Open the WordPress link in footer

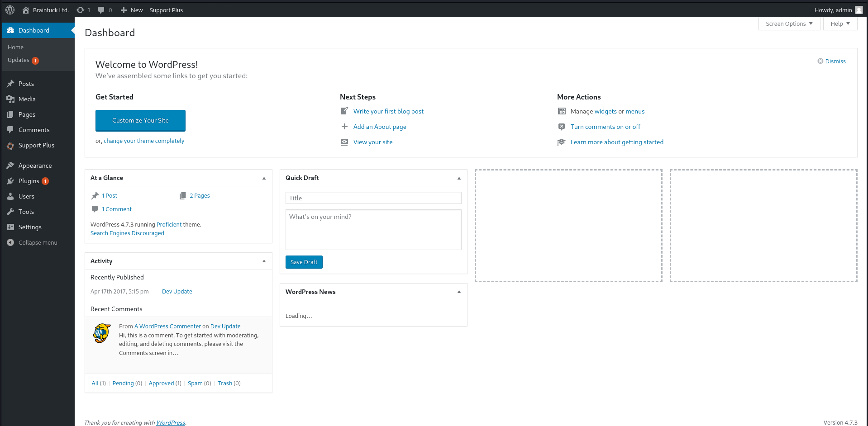(171, 422)
